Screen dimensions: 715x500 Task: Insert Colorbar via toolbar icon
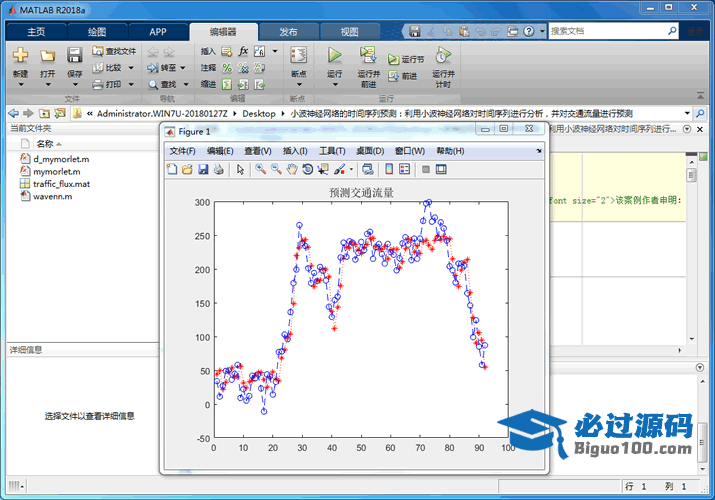click(389, 170)
